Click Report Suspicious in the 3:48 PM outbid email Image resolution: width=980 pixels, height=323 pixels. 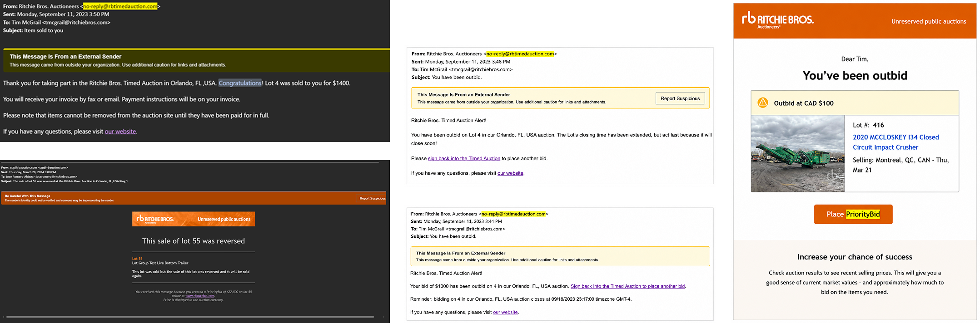coord(680,98)
